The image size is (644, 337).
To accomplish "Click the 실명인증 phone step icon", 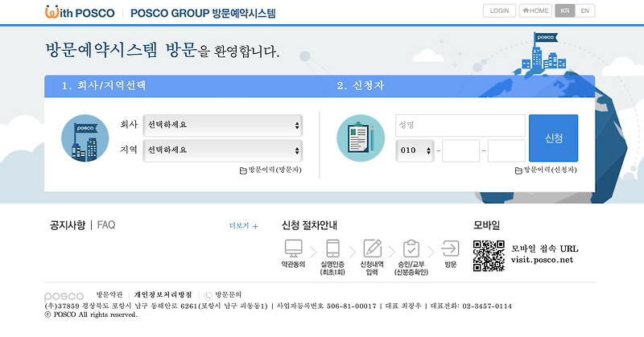I will click(332, 249).
